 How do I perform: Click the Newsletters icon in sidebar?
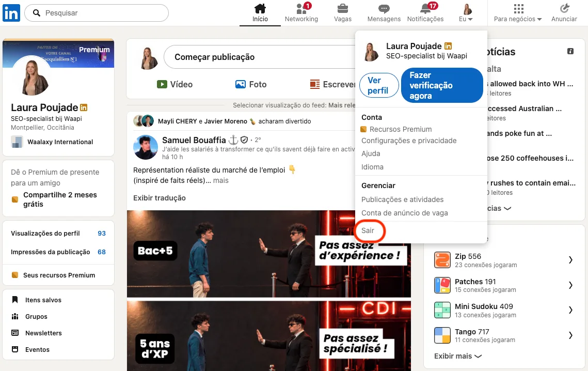point(15,333)
